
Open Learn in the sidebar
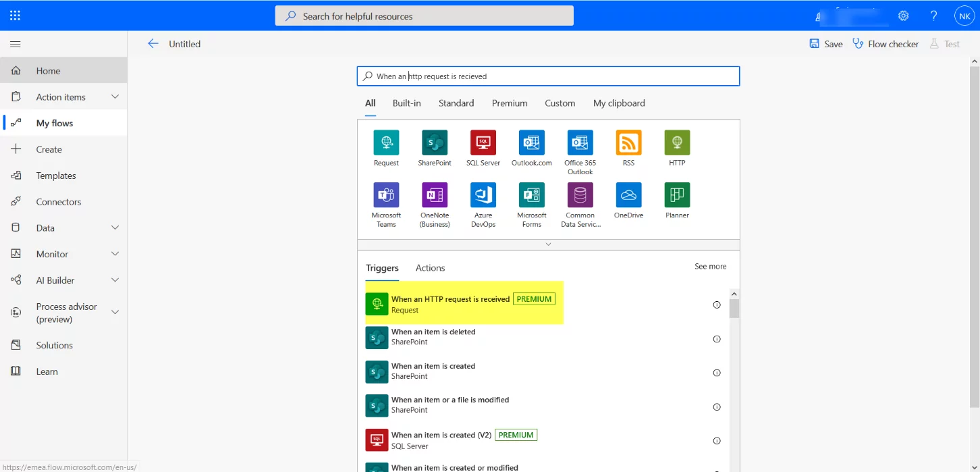pos(63,371)
